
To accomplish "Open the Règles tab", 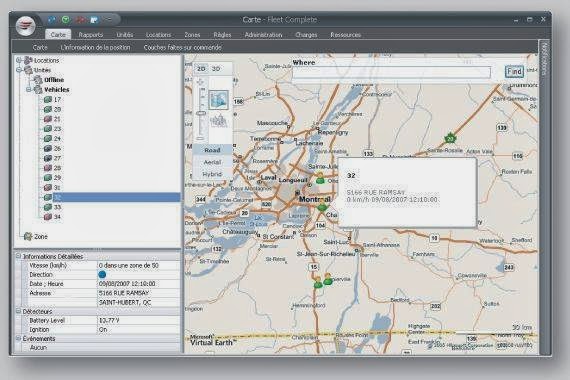I will point(222,35).
